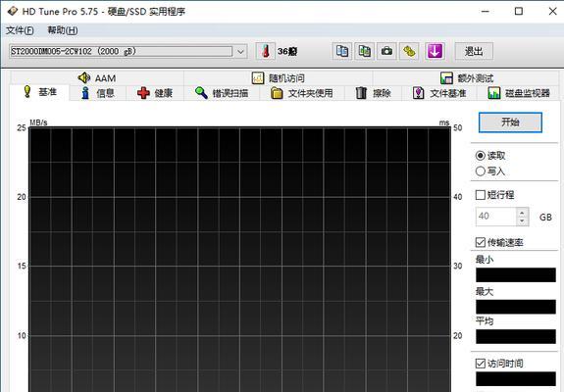Open the 错误扫描 magnifier tab

(222, 93)
